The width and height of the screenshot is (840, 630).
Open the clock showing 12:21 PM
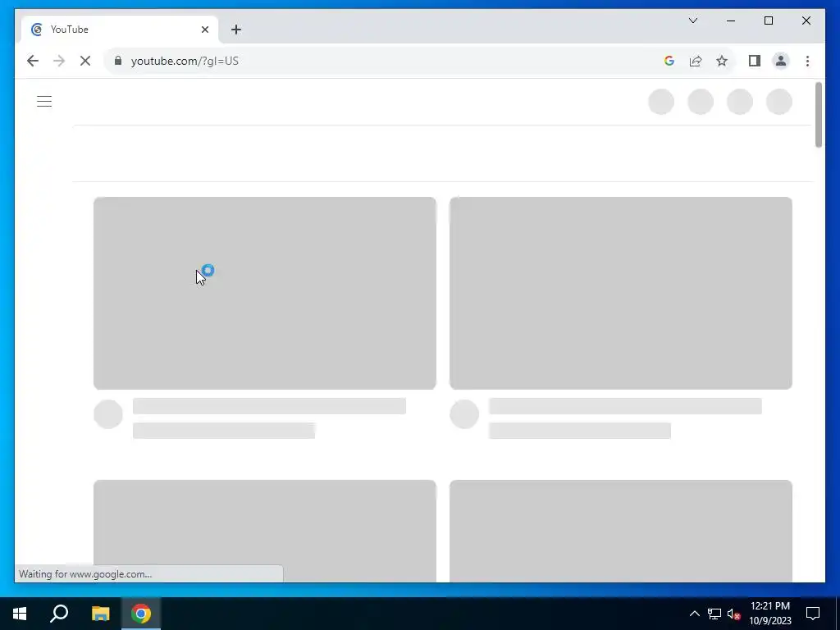[769, 614]
